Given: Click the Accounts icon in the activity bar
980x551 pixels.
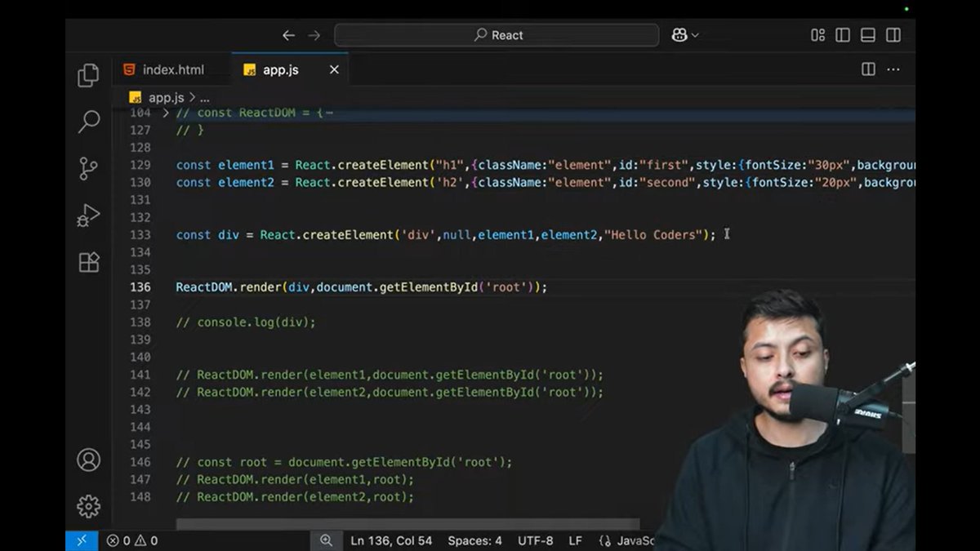Looking at the screenshot, I should (x=88, y=460).
